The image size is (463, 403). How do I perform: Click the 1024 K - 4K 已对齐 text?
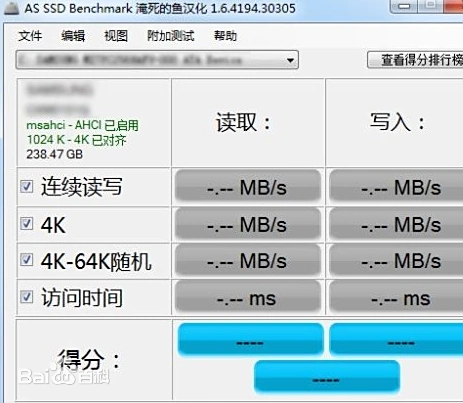tap(76, 140)
